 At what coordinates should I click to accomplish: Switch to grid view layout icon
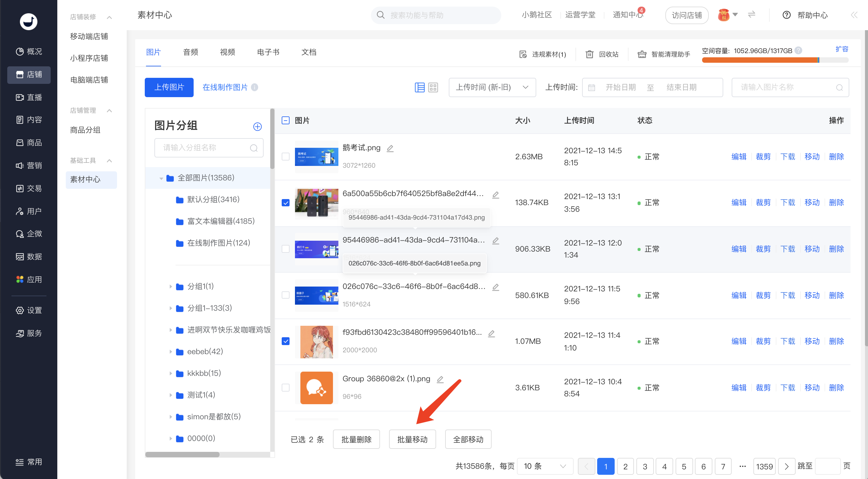coord(433,88)
